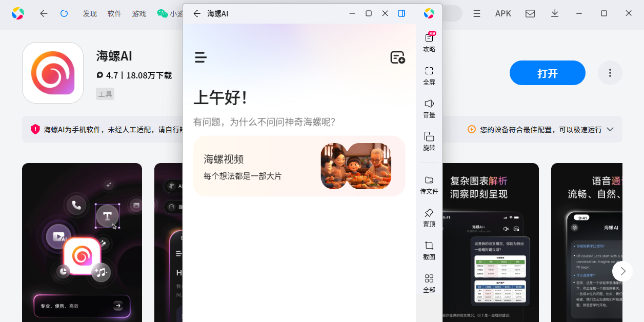Take a screenshot with 截图
The height and width of the screenshot is (322, 644).
pos(429,250)
